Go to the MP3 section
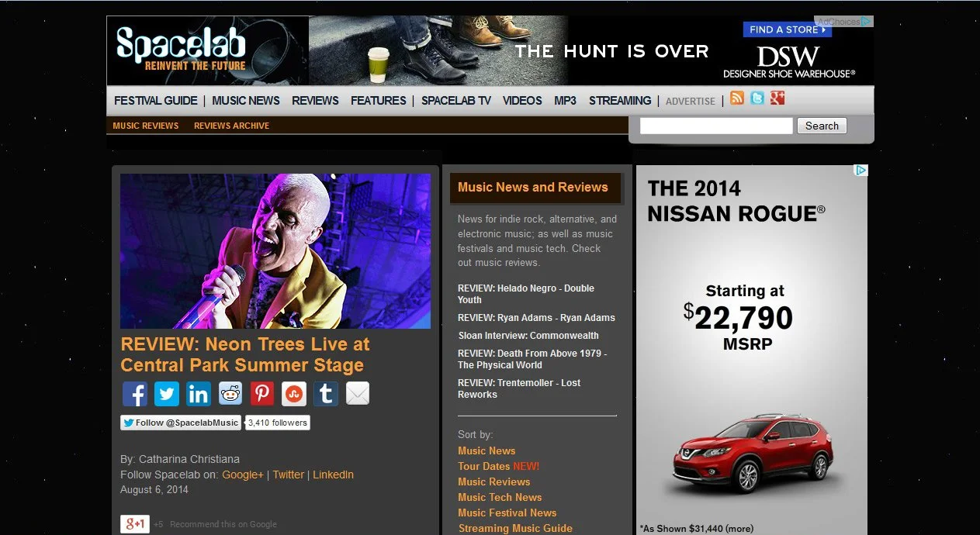980x535 pixels. pos(565,101)
